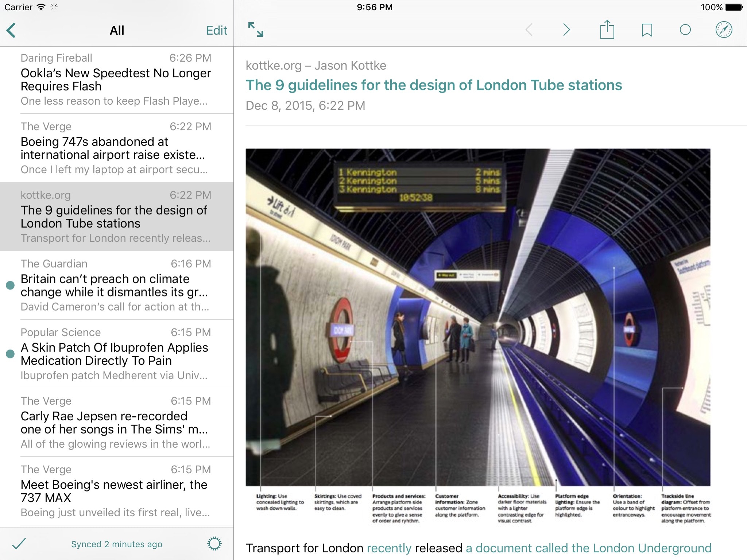Tap the 'All' list title
Image resolution: width=747 pixels, height=560 pixels.
click(x=117, y=30)
